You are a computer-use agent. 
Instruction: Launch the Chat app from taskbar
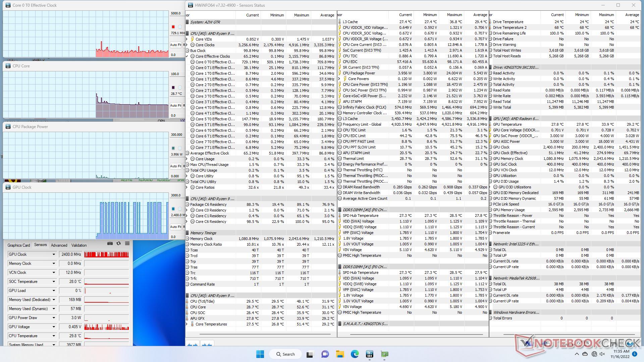point(325,354)
